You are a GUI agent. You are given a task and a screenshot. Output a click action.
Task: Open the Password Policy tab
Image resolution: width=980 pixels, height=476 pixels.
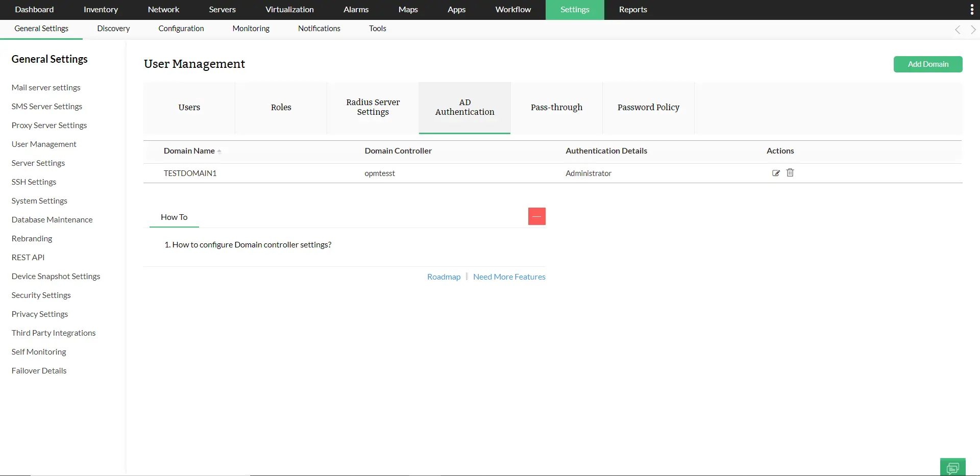pyautogui.click(x=648, y=108)
